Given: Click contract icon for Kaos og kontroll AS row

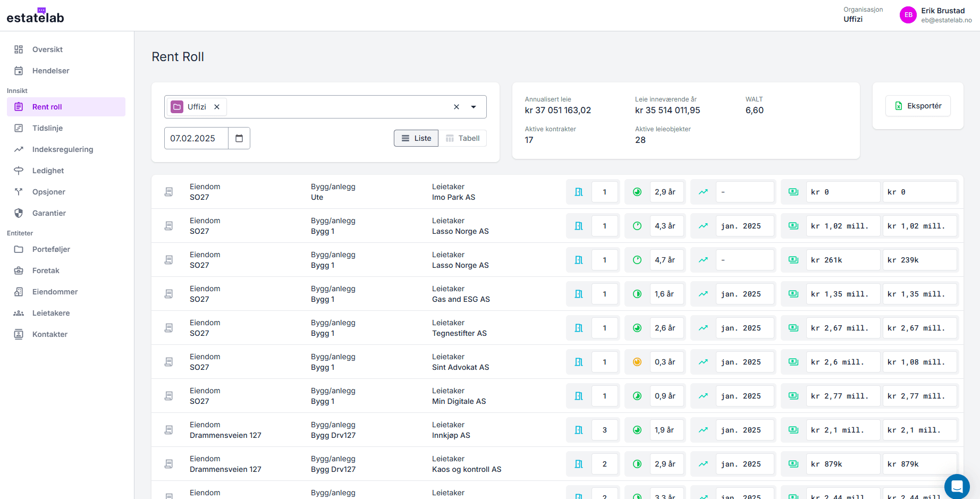Looking at the screenshot, I should coord(168,464).
